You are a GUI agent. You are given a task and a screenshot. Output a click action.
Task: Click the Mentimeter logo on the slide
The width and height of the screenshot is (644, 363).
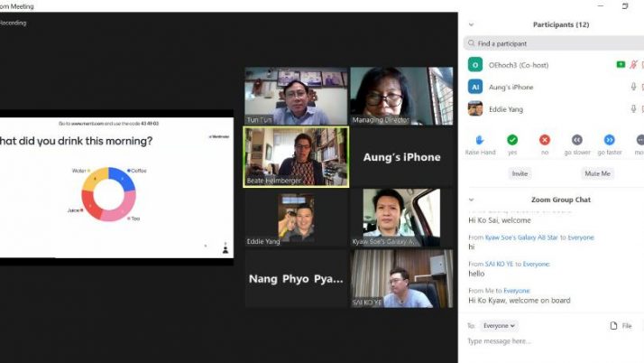pyautogui.click(x=219, y=136)
